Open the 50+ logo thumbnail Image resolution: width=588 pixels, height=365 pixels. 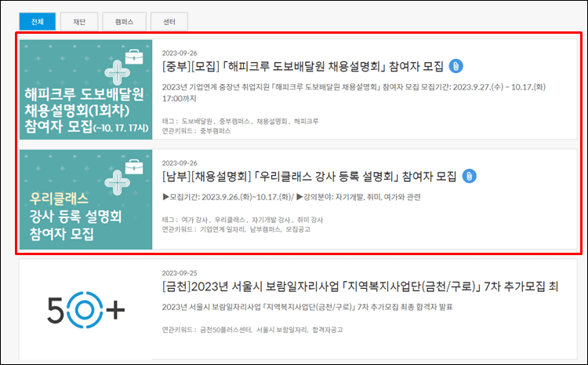(86, 309)
